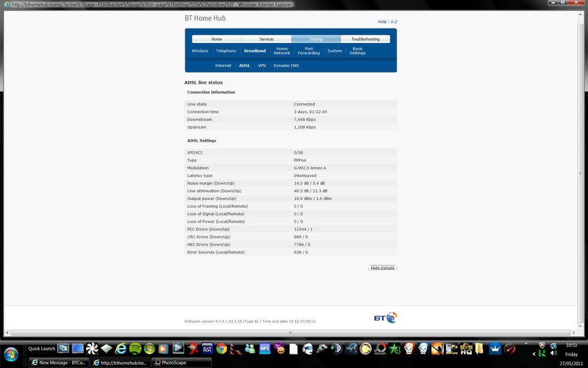Open the Troubleshooting tab

click(365, 39)
